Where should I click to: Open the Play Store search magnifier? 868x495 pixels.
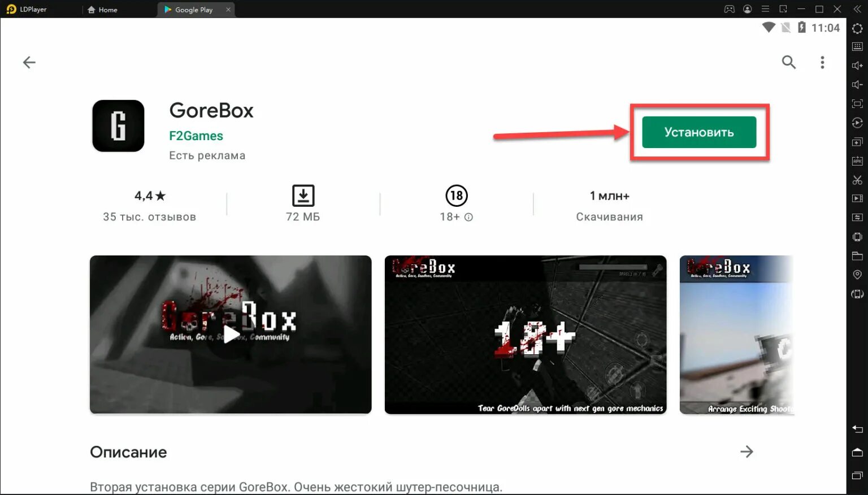click(789, 62)
